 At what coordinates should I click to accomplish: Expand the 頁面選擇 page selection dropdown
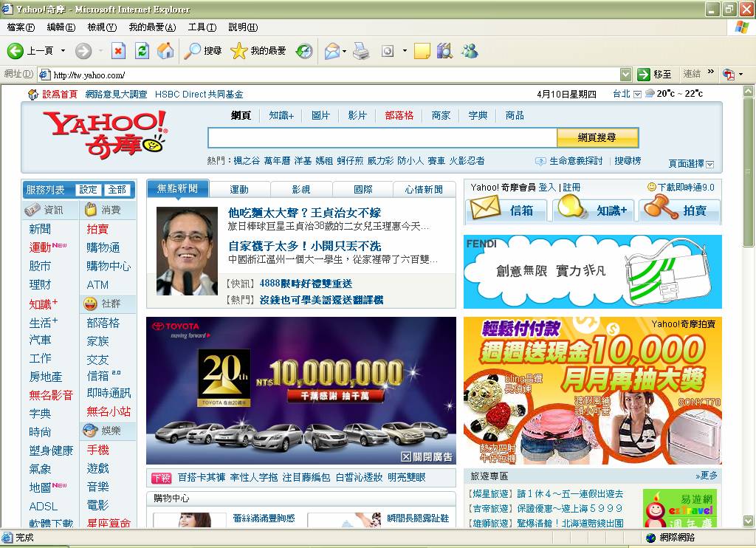(x=709, y=165)
